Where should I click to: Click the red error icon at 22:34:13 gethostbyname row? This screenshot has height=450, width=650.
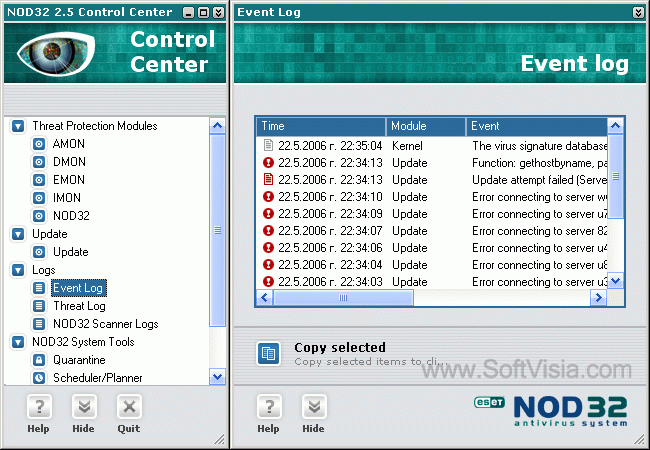[268, 162]
